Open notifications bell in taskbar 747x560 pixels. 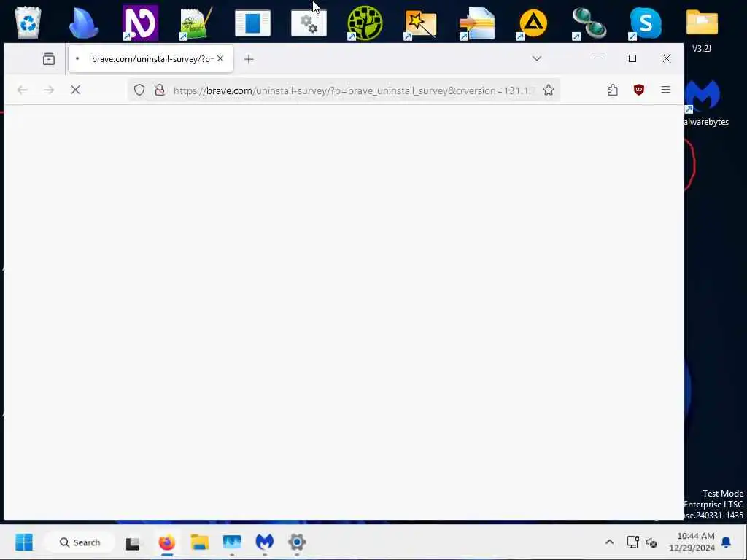(x=726, y=542)
